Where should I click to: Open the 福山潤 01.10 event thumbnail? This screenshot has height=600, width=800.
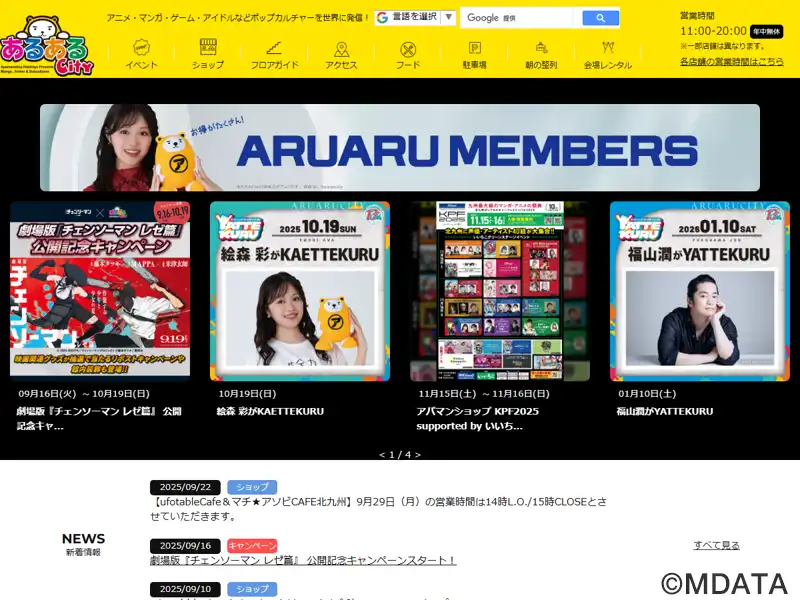point(700,291)
